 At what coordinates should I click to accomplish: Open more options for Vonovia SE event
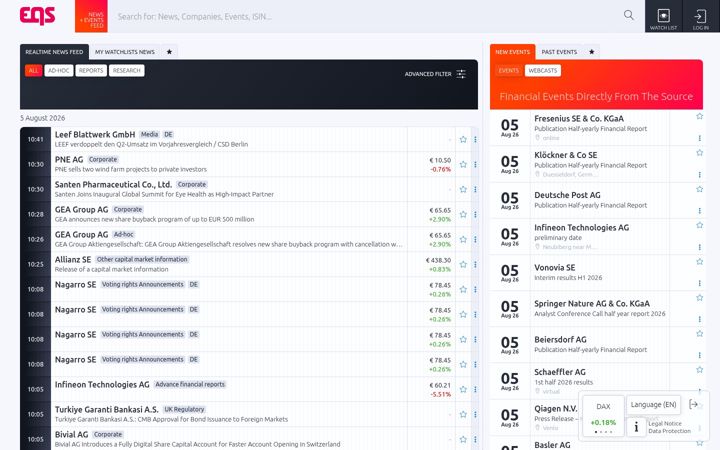click(x=699, y=283)
